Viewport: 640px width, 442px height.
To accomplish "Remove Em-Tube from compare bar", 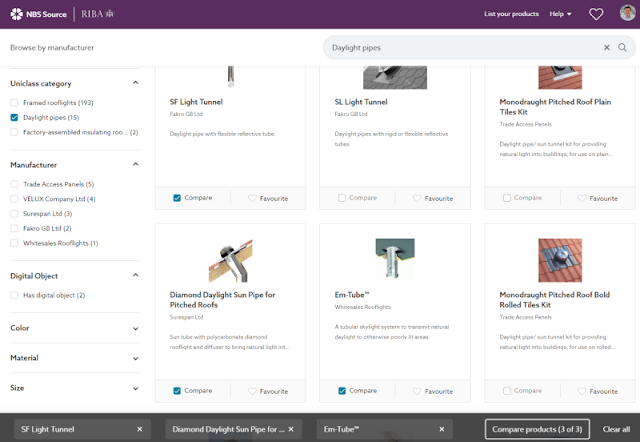I will tap(442, 429).
